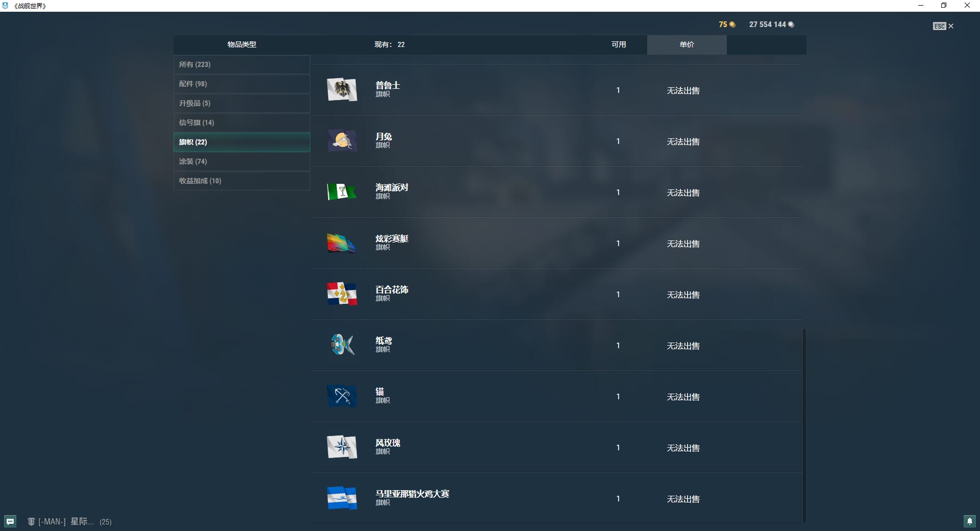The width and height of the screenshot is (980, 531).
Task: Sort the list by 单价 column header
Action: (x=687, y=44)
